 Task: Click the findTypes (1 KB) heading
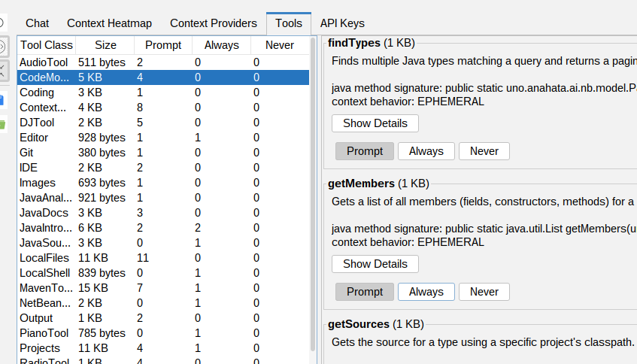(372, 43)
